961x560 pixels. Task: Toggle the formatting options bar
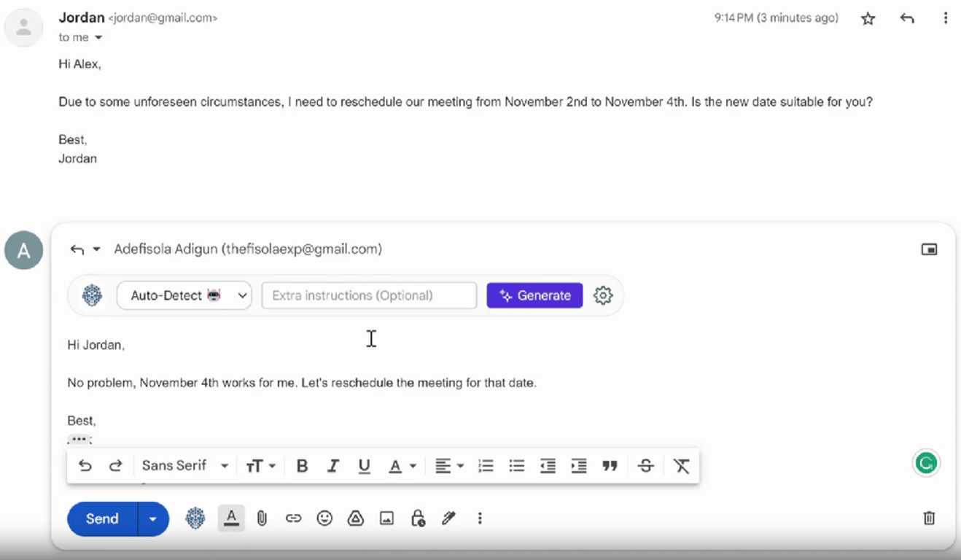pyautogui.click(x=231, y=518)
